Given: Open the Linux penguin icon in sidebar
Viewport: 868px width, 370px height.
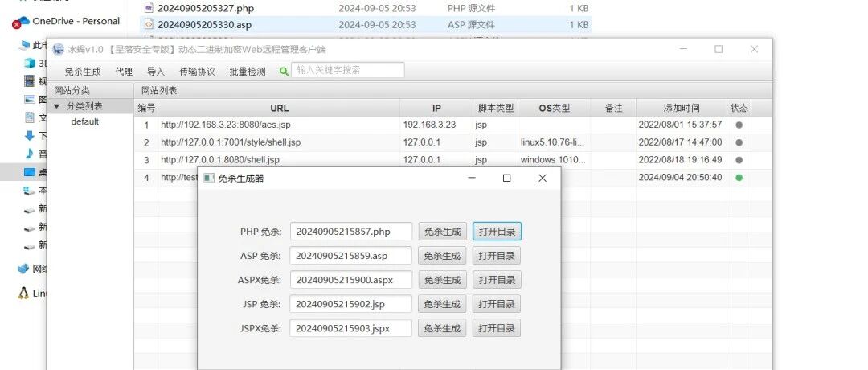Looking at the screenshot, I should 23,293.
